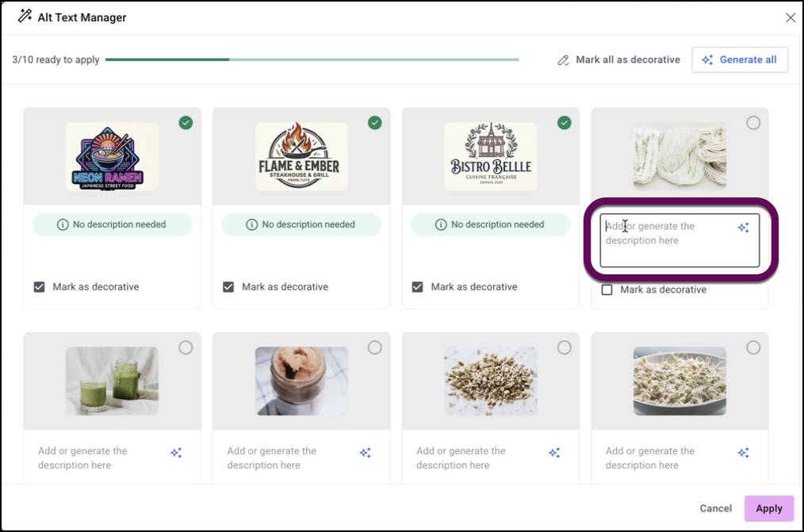Click the description field for the seeds image

[x=474, y=458]
